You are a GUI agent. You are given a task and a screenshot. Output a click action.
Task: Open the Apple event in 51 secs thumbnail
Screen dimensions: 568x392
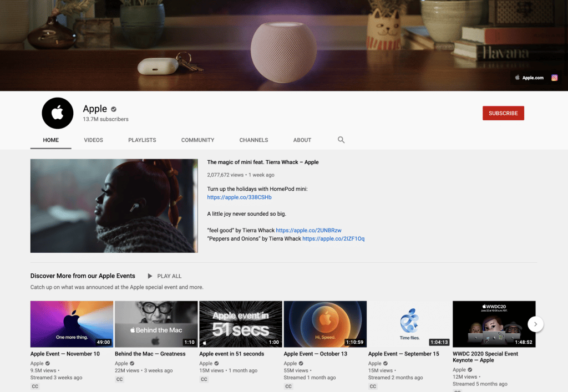coord(241,324)
